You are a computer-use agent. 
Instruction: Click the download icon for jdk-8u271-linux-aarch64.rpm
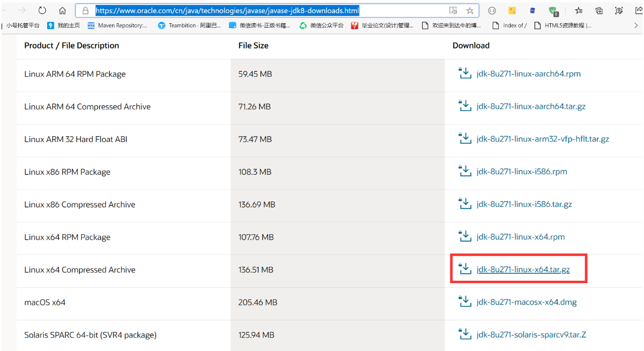(x=465, y=73)
